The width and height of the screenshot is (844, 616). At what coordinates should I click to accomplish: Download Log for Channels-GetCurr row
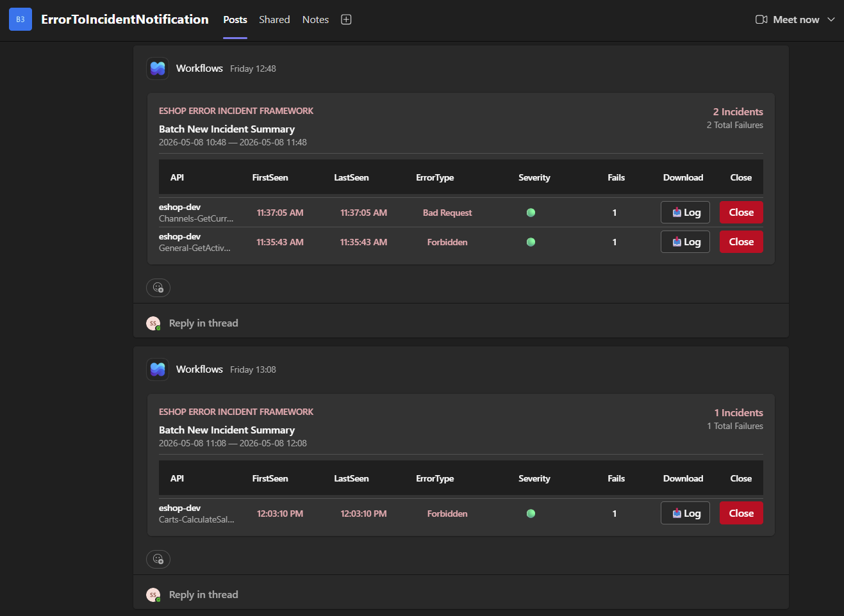pos(685,213)
